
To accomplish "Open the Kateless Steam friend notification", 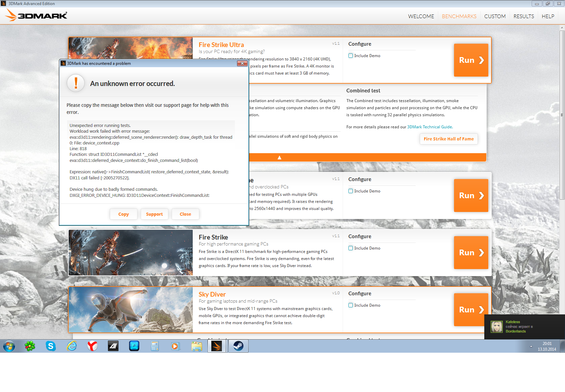I will [x=525, y=326].
